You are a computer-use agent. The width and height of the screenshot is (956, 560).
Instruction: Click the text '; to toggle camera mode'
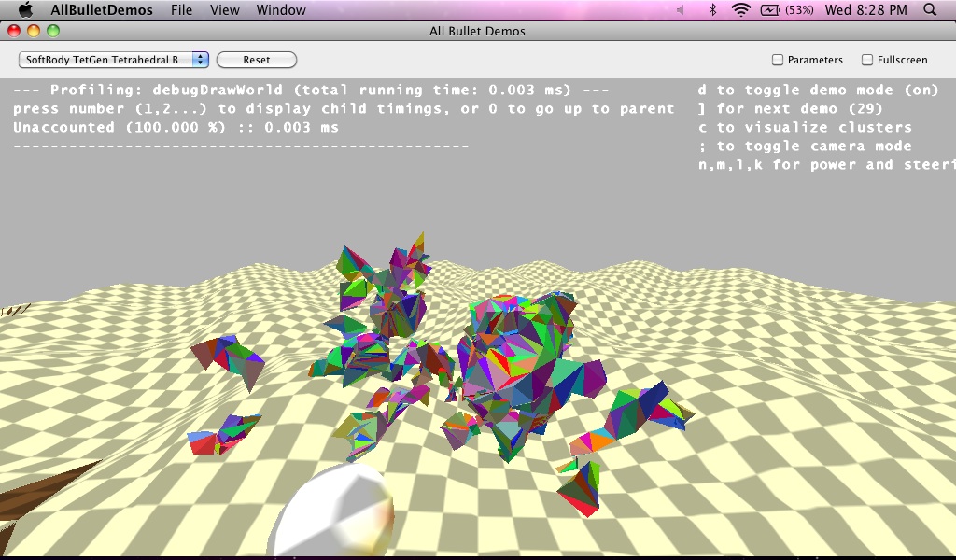pyautogui.click(x=805, y=147)
